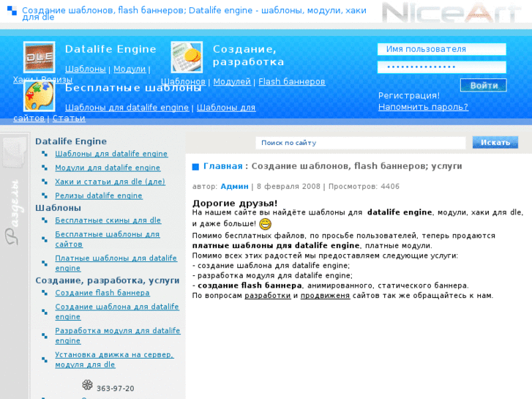This screenshot has width=532, height=399.
Task: Click the Просмотров: 4406 counter
Action: point(364,187)
